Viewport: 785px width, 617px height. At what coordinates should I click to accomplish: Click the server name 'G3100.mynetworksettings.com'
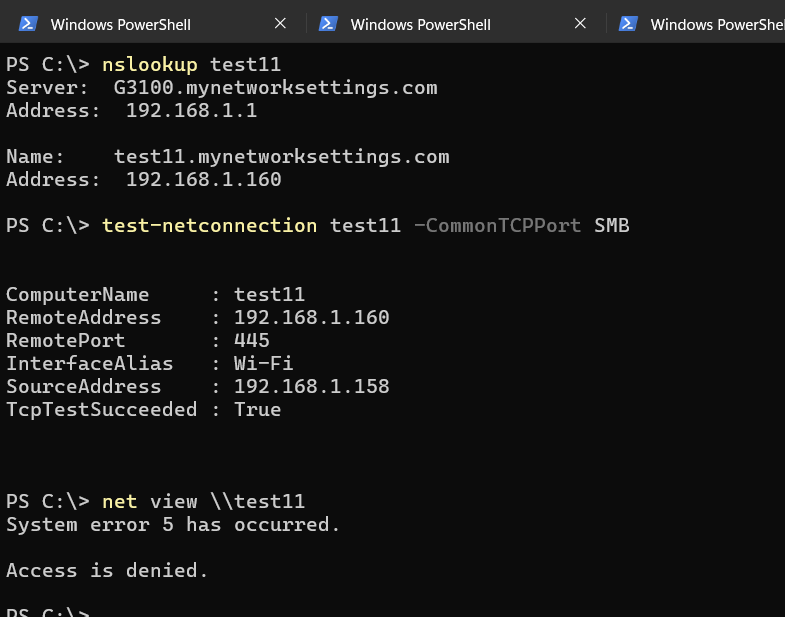(275, 88)
